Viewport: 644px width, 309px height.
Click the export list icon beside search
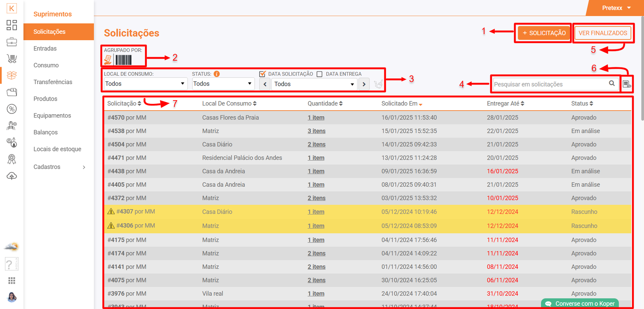pyautogui.click(x=627, y=84)
